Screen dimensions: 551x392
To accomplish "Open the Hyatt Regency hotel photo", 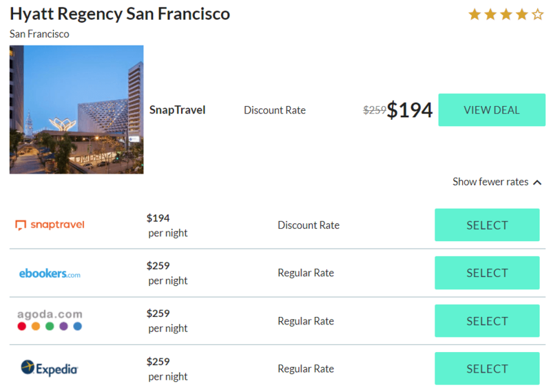I will pos(76,110).
